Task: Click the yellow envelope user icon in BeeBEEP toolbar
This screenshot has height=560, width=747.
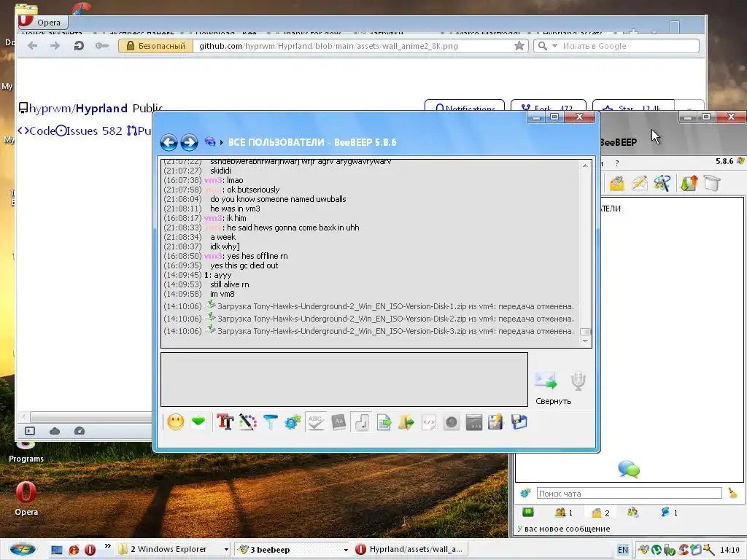Action: pyautogui.click(x=617, y=183)
